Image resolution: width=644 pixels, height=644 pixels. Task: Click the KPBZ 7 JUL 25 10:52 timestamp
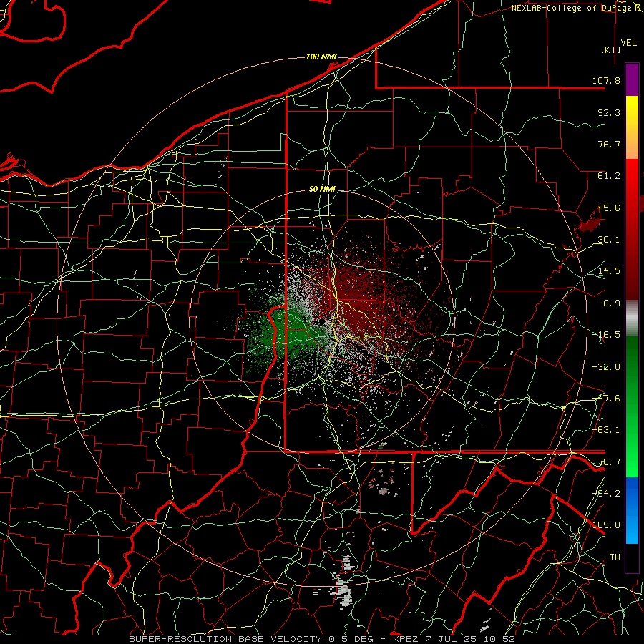(454, 639)
